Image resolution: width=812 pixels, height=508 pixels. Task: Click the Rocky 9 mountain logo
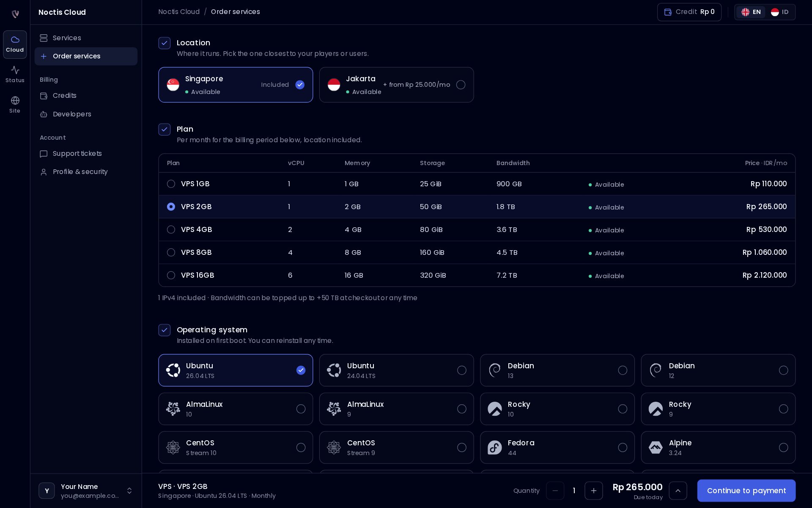tap(656, 409)
